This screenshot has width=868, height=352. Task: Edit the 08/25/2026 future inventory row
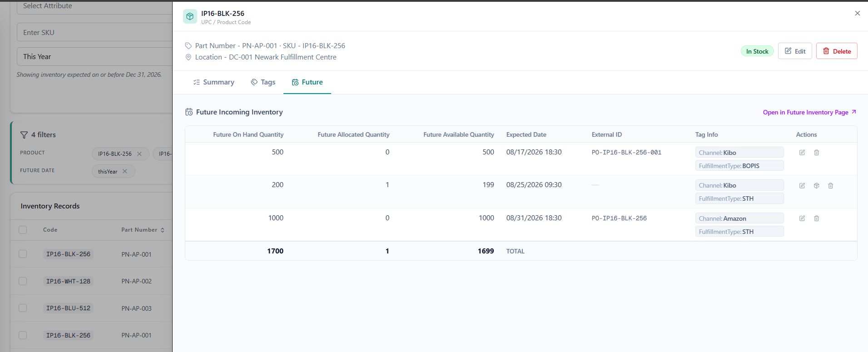802,186
